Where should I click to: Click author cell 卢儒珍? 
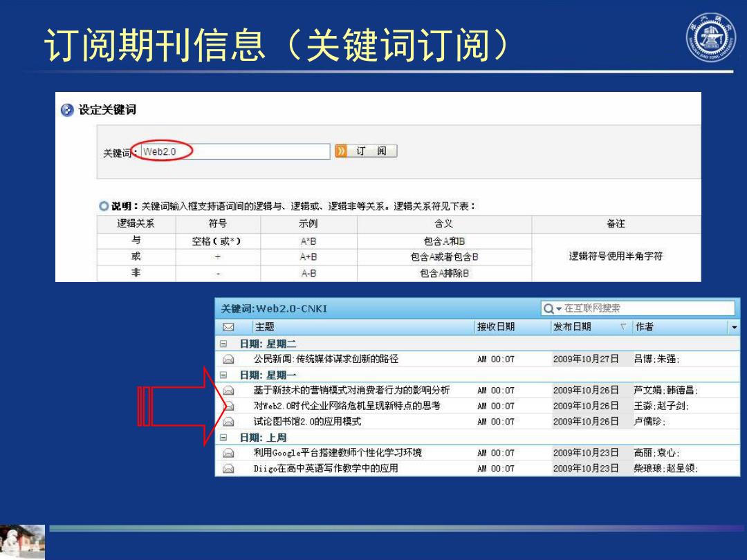coord(649,422)
